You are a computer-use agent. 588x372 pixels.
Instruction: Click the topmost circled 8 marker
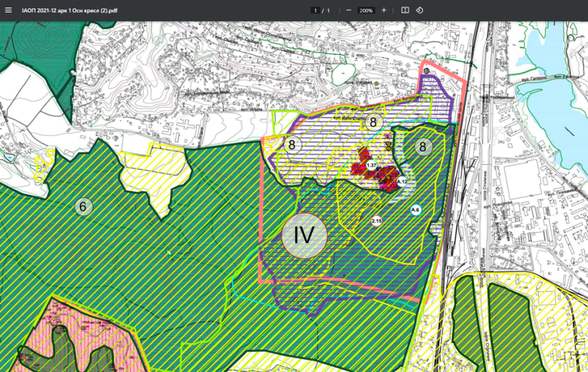[x=373, y=123]
